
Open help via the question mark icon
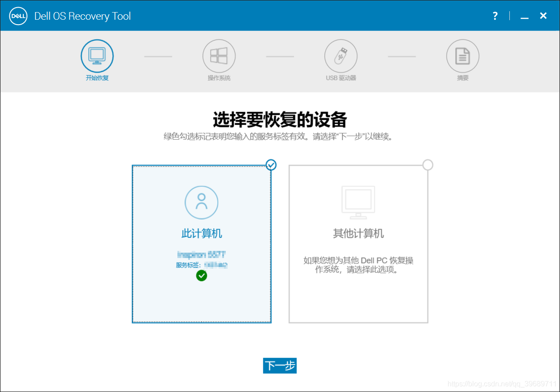[495, 16]
